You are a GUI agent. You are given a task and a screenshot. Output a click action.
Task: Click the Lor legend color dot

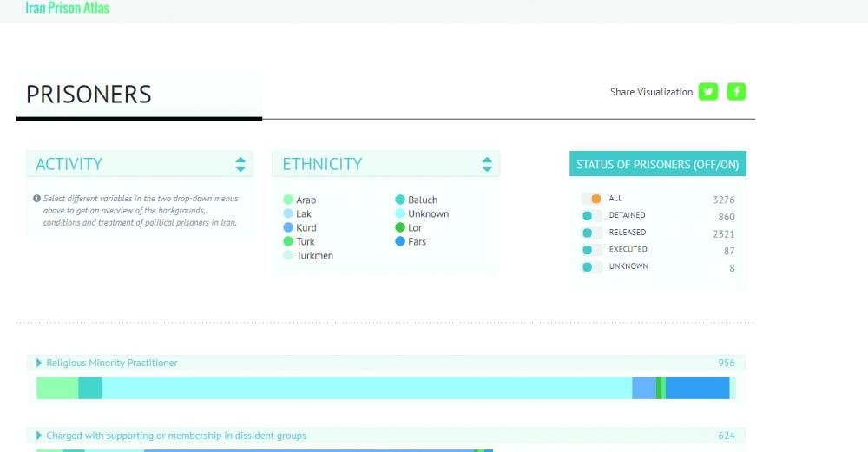tap(400, 228)
